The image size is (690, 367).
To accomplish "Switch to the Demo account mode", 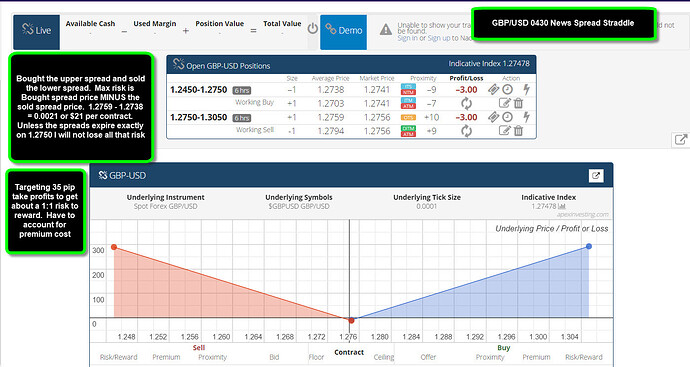I will (343, 32).
